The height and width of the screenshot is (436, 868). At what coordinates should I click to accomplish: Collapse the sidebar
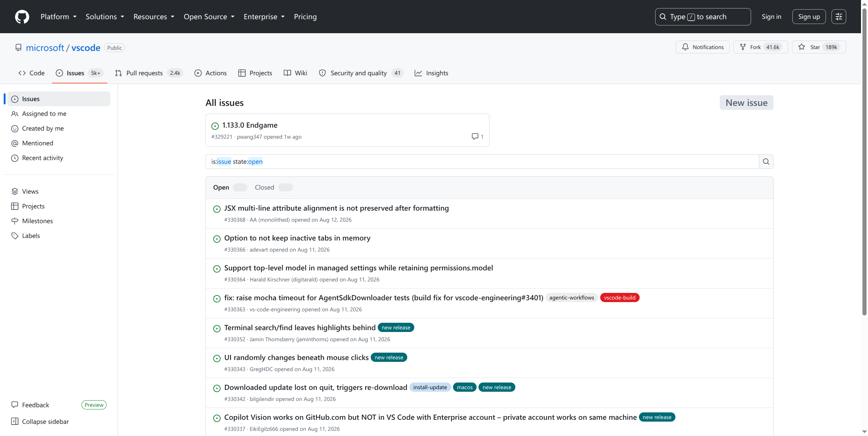pyautogui.click(x=40, y=422)
